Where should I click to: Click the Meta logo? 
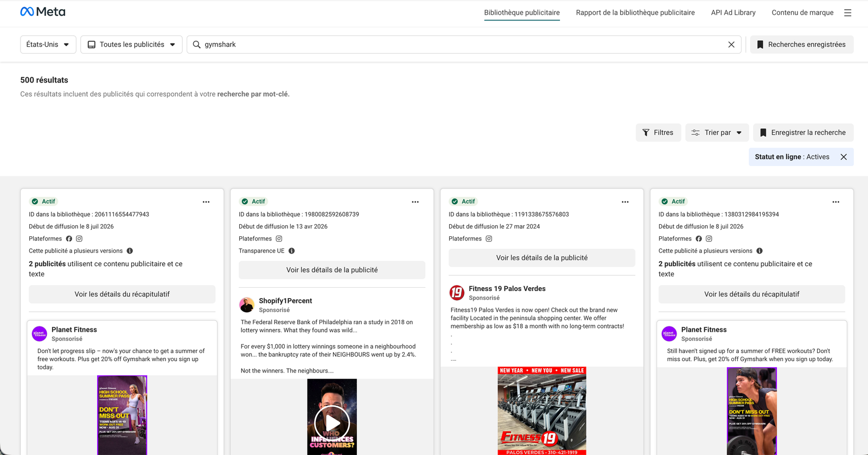[x=43, y=11]
